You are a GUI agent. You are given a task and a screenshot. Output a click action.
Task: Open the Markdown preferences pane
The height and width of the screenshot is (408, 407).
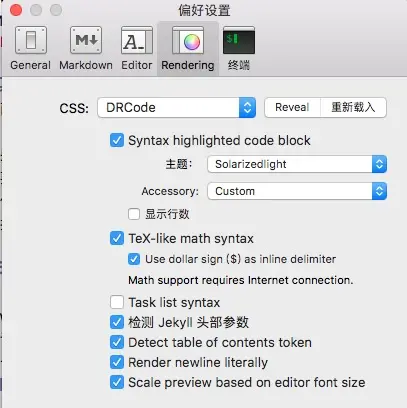86,49
